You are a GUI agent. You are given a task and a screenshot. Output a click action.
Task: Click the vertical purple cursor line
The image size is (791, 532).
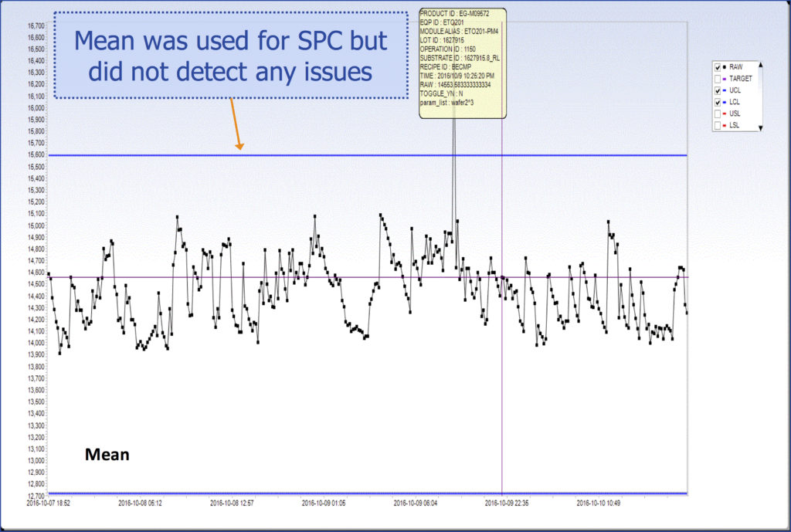[x=502, y=386]
